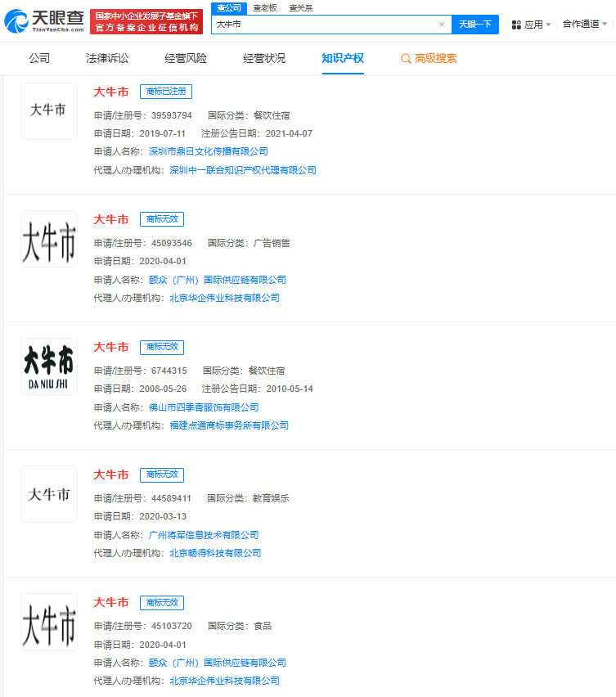Click 商标无效 tag for trademark 44589411
The image size is (616, 697).
pos(162,474)
